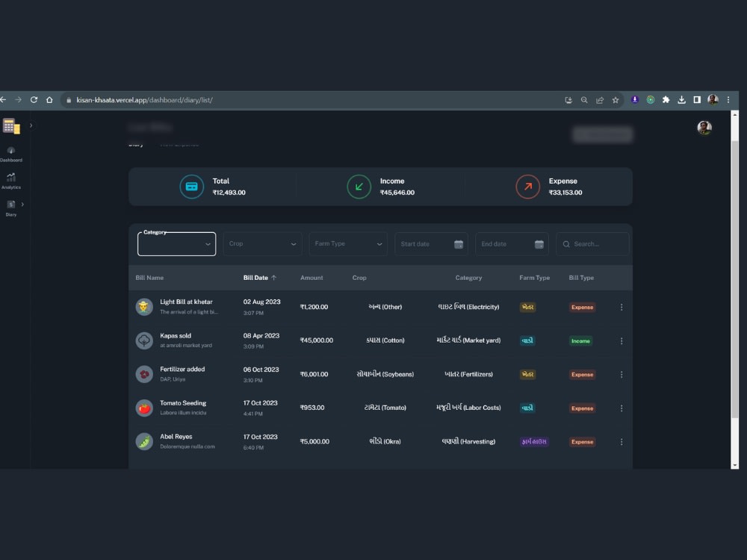Sort by Bill Name column header
Image resolution: width=747 pixels, height=560 pixels.
pos(149,278)
